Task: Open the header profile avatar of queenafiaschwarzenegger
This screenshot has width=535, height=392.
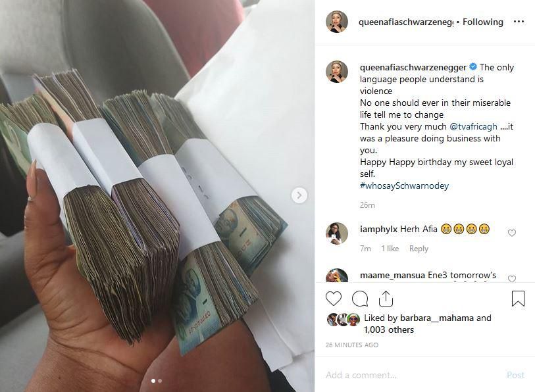Action: (x=337, y=22)
